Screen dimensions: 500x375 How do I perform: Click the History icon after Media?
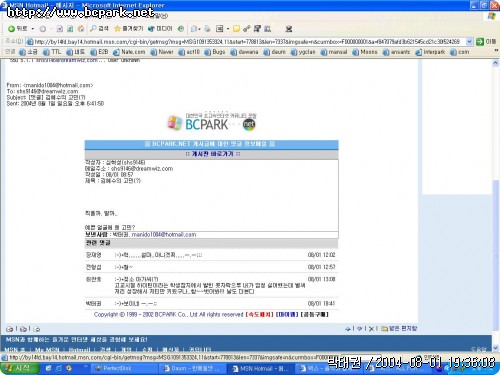(x=181, y=29)
